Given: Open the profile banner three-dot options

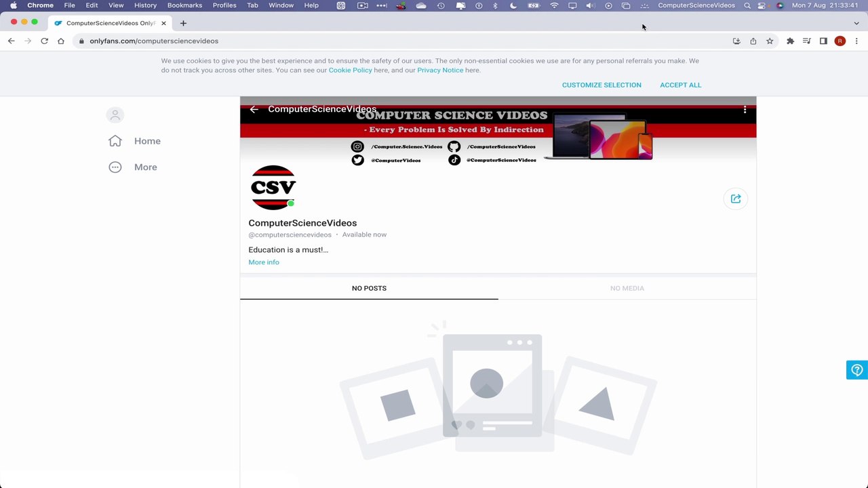Looking at the screenshot, I should pos(745,109).
